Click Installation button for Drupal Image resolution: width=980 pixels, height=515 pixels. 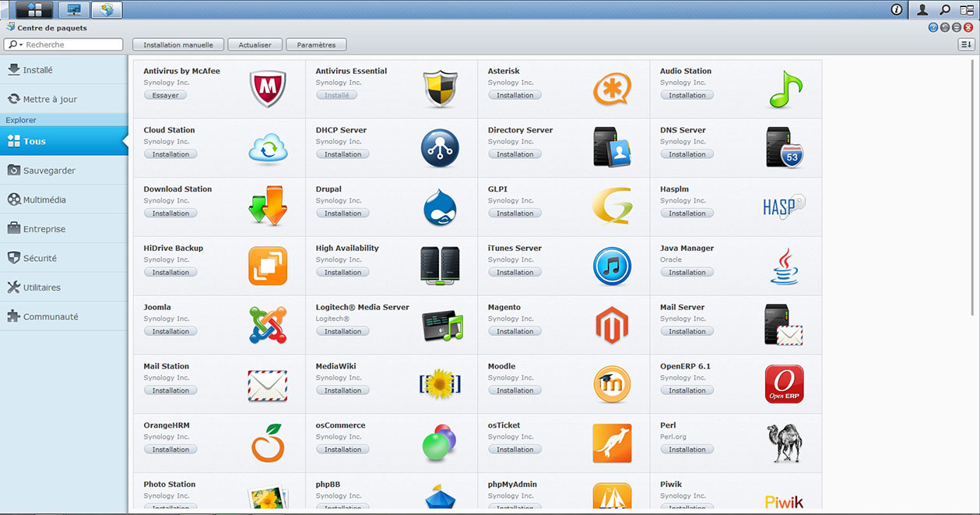pos(343,213)
